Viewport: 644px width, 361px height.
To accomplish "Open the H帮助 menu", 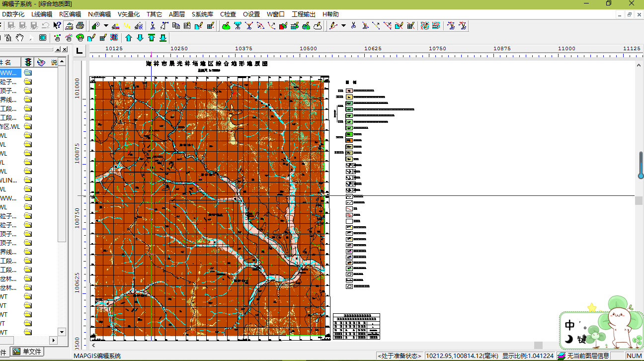I will [x=330, y=14].
